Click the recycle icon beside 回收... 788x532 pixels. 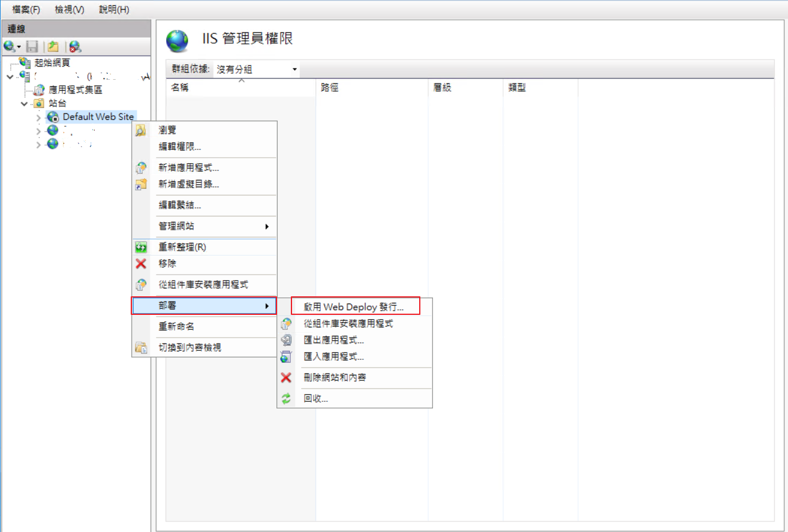pyautogui.click(x=286, y=399)
